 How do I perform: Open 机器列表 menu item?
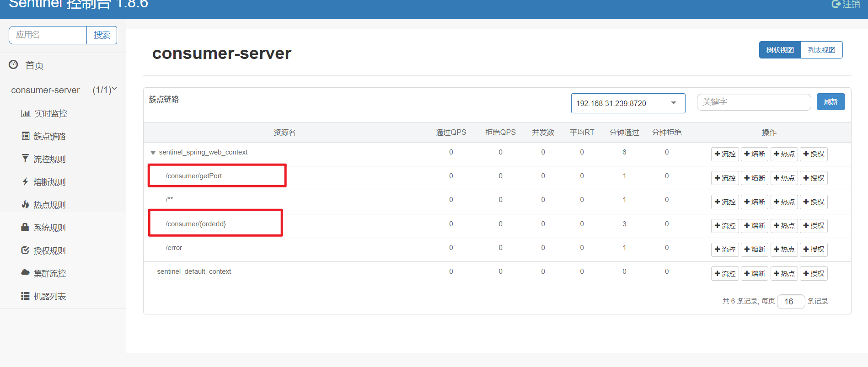[49, 296]
